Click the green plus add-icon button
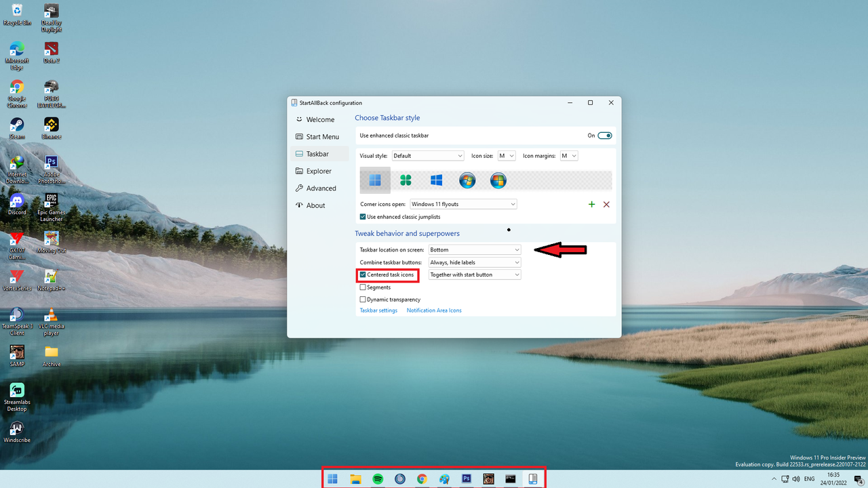 (x=591, y=204)
